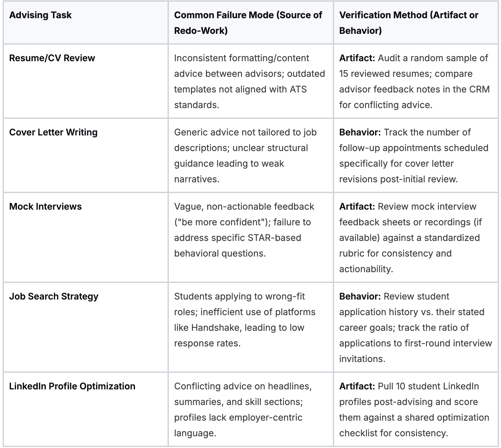Screen dimensions: 501x448
Task: Click the 'Advising Task' column header
Action: point(40,15)
